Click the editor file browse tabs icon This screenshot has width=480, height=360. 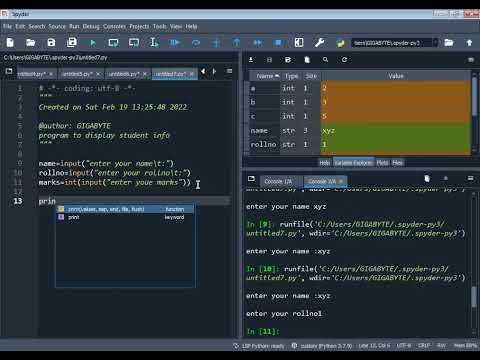click(9, 71)
